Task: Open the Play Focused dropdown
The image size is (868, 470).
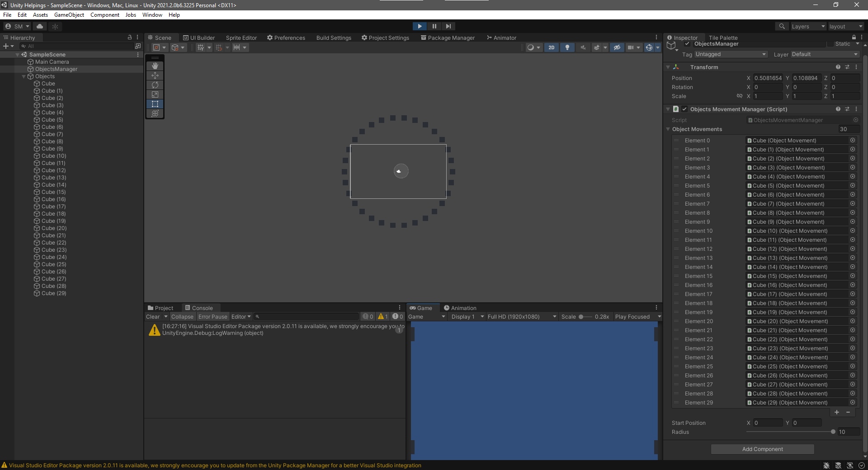Action: click(x=638, y=317)
